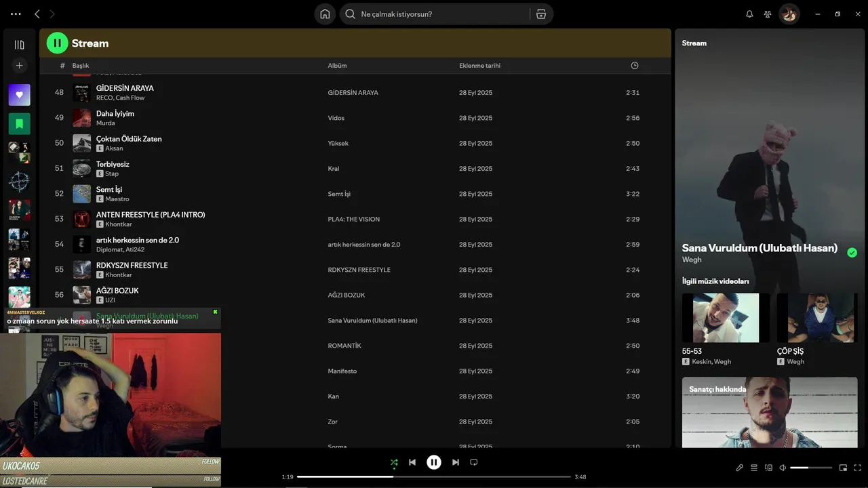Open 'Sana Vuruldum (Ulubatlı Hasan)' title in right panel
This screenshot has height=488, width=868.
click(759, 248)
